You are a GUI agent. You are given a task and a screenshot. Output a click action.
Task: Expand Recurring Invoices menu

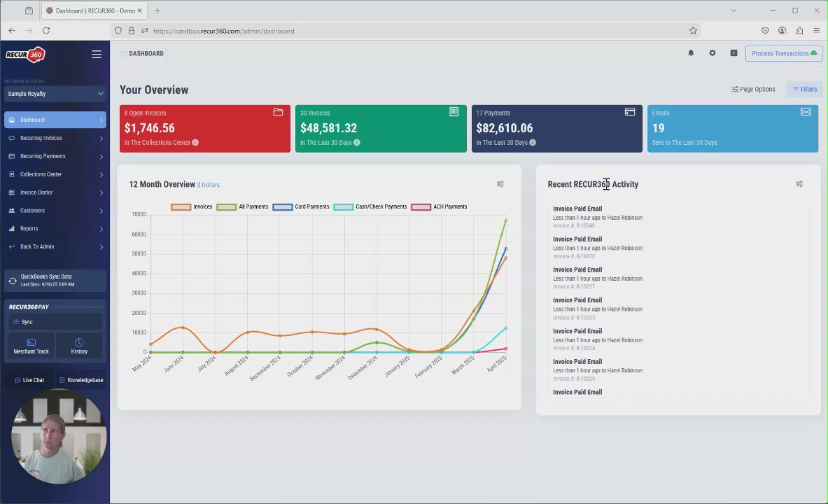[x=55, y=139]
